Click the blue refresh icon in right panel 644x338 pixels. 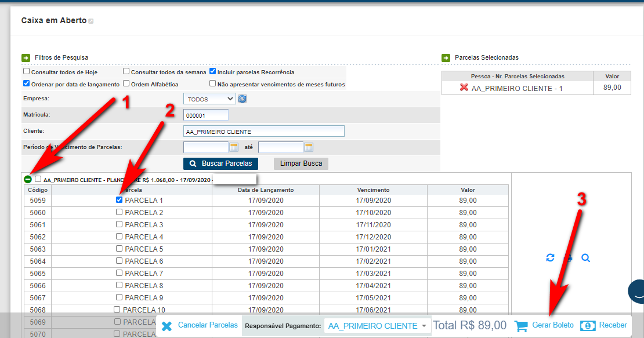(x=550, y=258)
